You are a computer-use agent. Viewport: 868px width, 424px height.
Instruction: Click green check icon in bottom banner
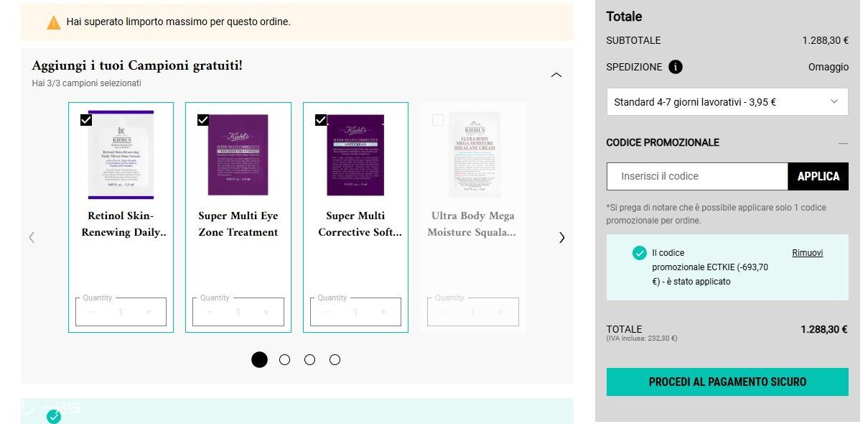coord(54,417)
